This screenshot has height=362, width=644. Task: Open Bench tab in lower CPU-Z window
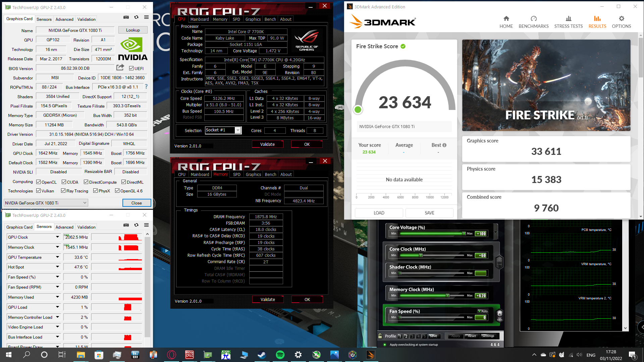270,174
